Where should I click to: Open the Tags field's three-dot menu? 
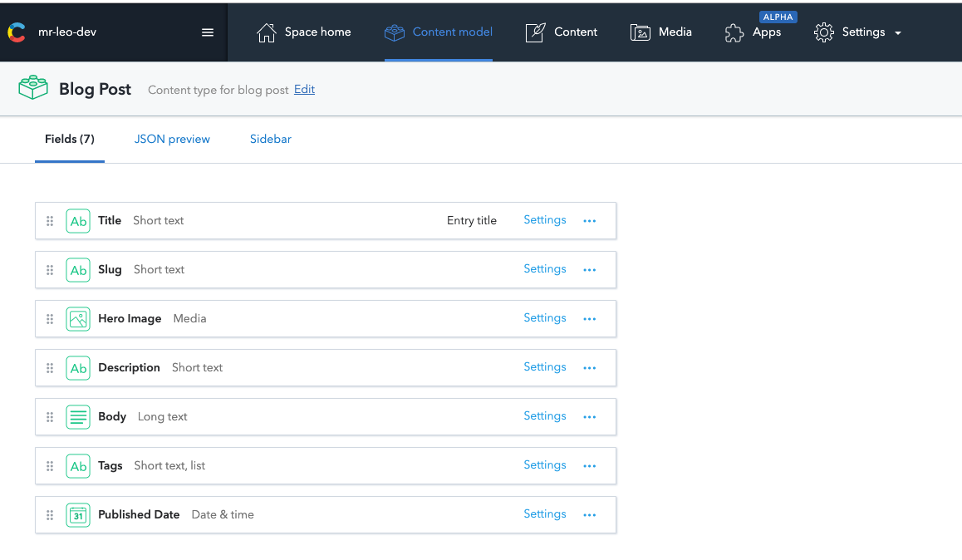(590, 465)
